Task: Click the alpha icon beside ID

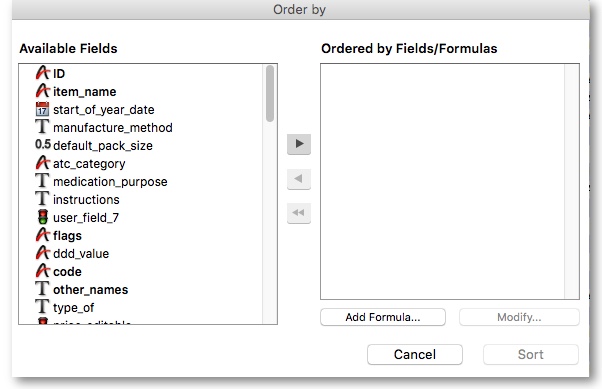Action: tap(43, 73)
